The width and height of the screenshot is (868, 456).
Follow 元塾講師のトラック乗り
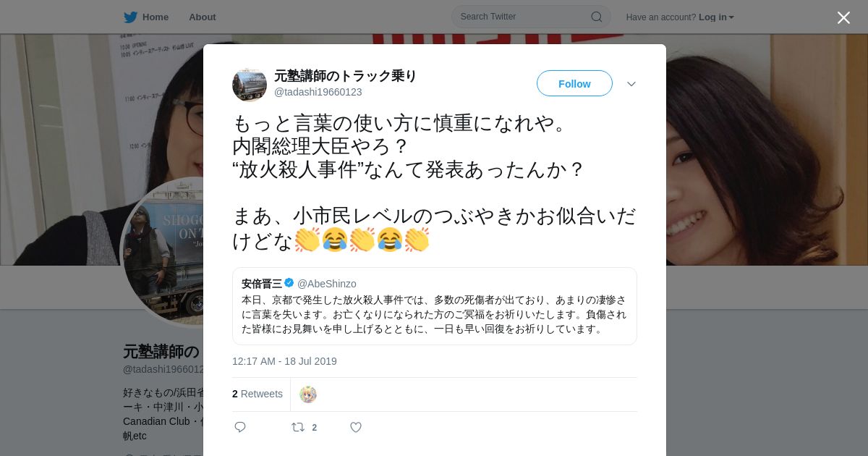(574, 83)
